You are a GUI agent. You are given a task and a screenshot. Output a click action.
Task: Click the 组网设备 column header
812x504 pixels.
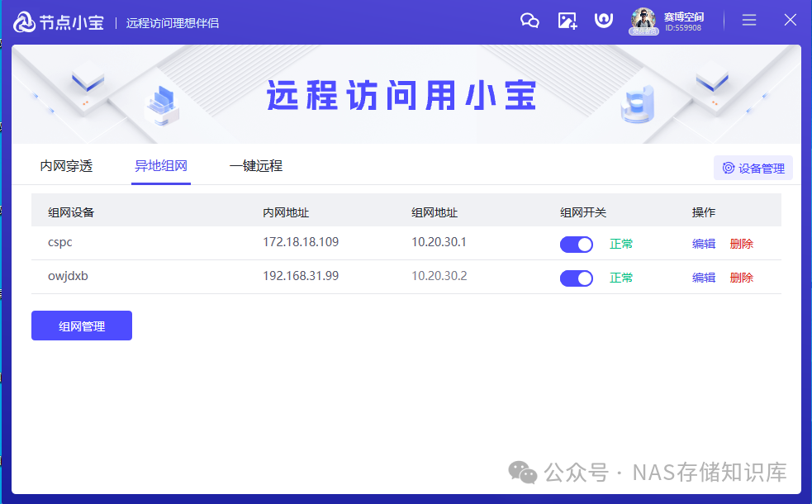71,212
